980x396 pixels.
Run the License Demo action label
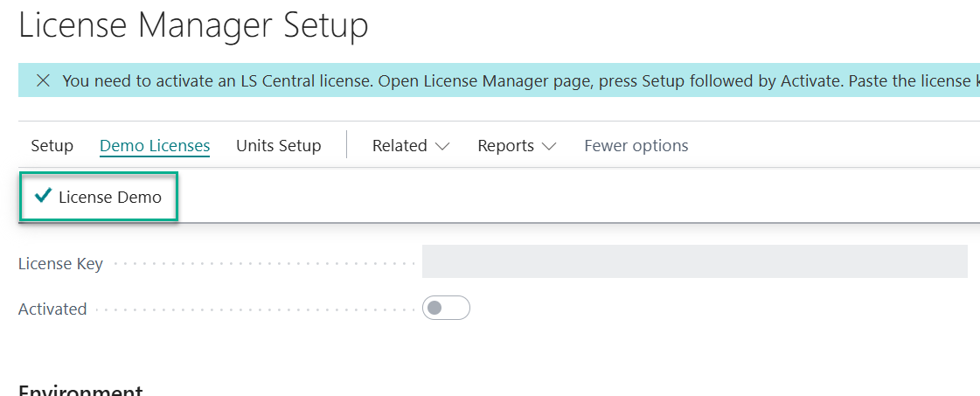click(x=110, y=197)
